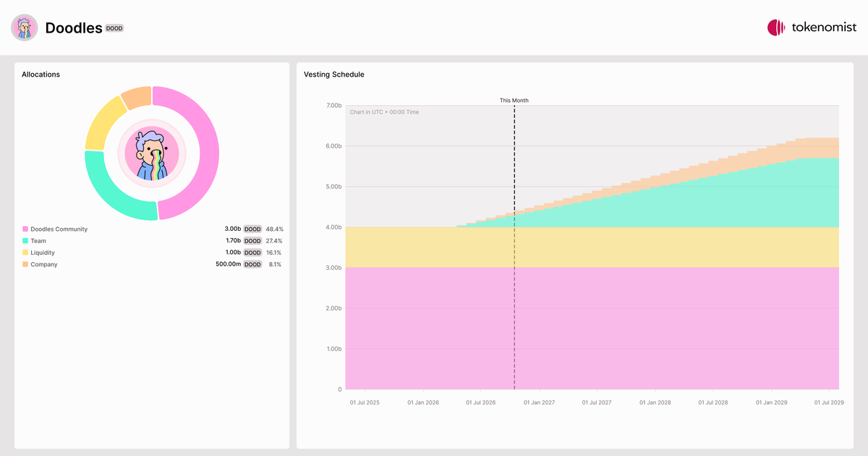Click the This Month marker label

(514, 101)
